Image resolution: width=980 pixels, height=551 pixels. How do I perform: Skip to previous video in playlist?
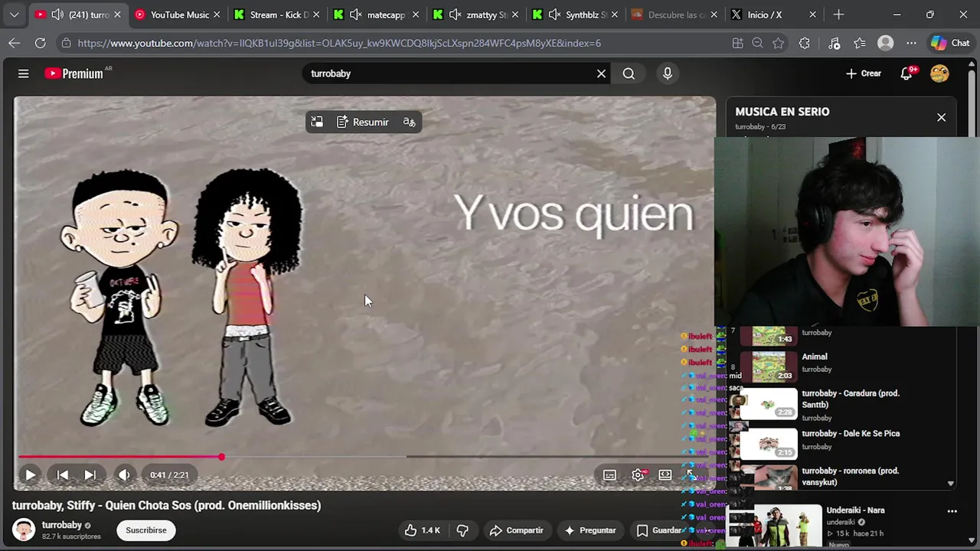[x=63, y=475]
